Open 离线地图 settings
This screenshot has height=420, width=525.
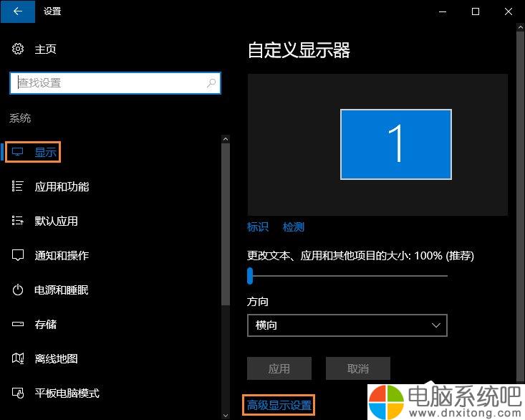[x=57, y=358]
